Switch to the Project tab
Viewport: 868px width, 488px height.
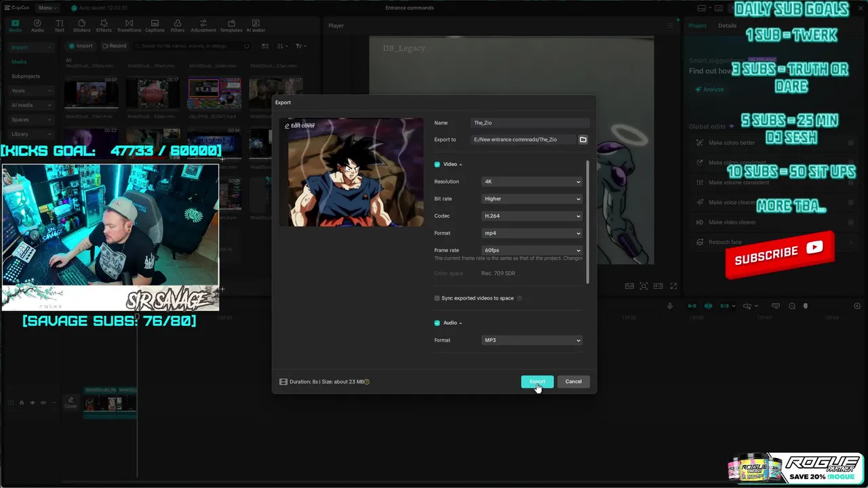click(x=697, y=26)
